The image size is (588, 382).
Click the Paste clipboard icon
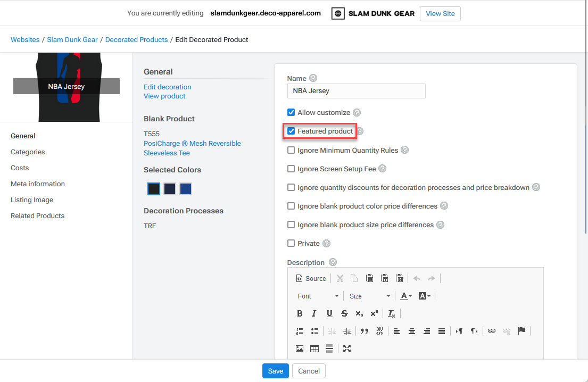369,279
